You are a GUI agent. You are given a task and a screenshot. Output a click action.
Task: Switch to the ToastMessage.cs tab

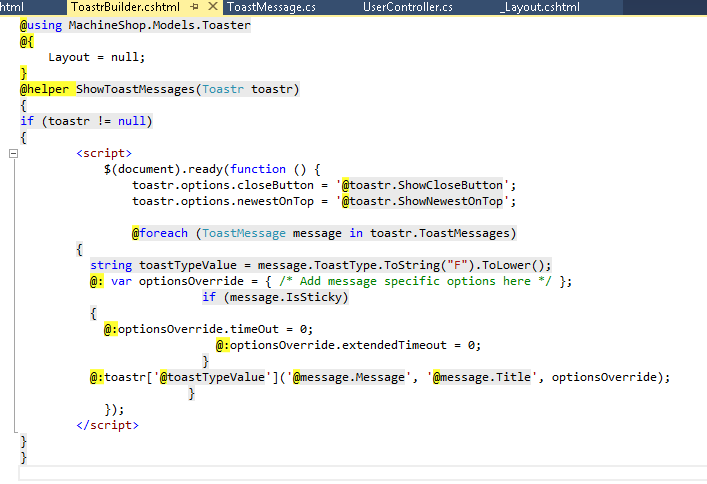[x=271, y=7]
